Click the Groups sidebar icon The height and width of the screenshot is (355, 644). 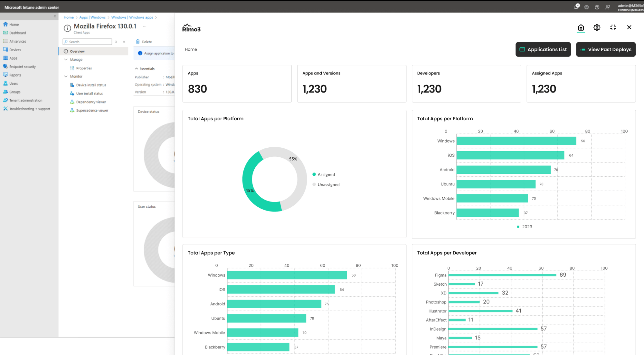tap(5, 92)
